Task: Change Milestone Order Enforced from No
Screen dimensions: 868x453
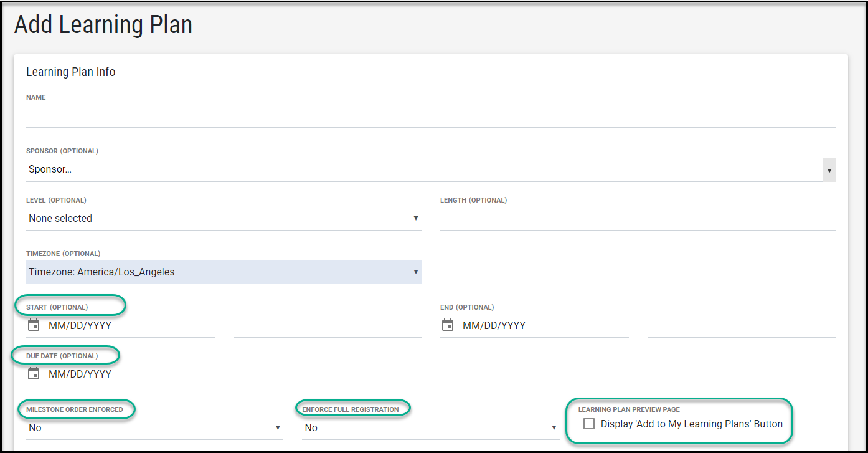Action: coord(149,427)
